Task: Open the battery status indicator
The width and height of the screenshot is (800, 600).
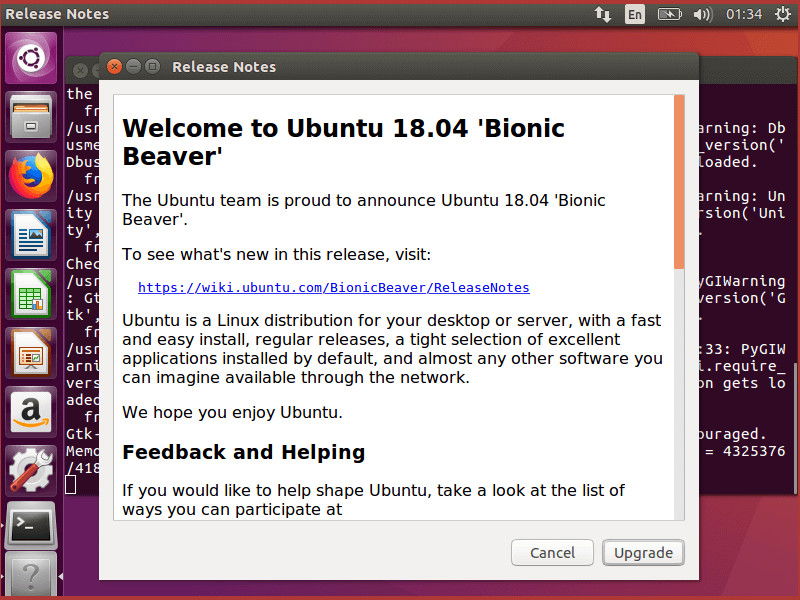Action: (669, 14)
